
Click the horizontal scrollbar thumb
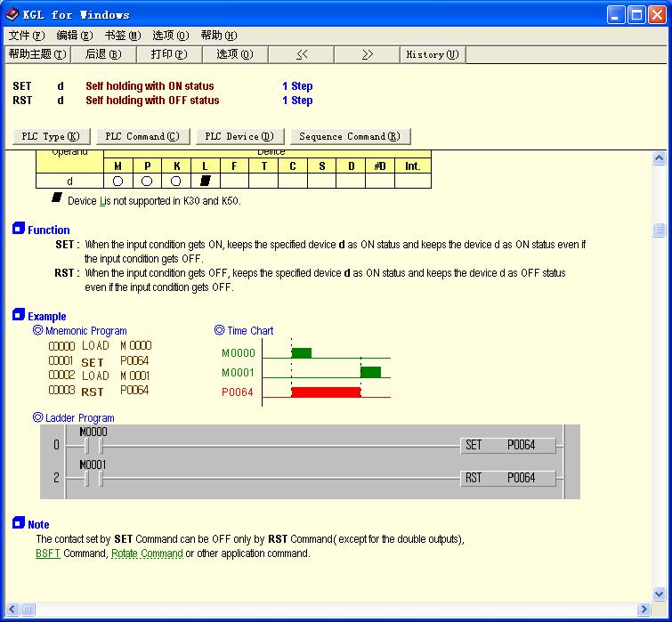(28, 609)
